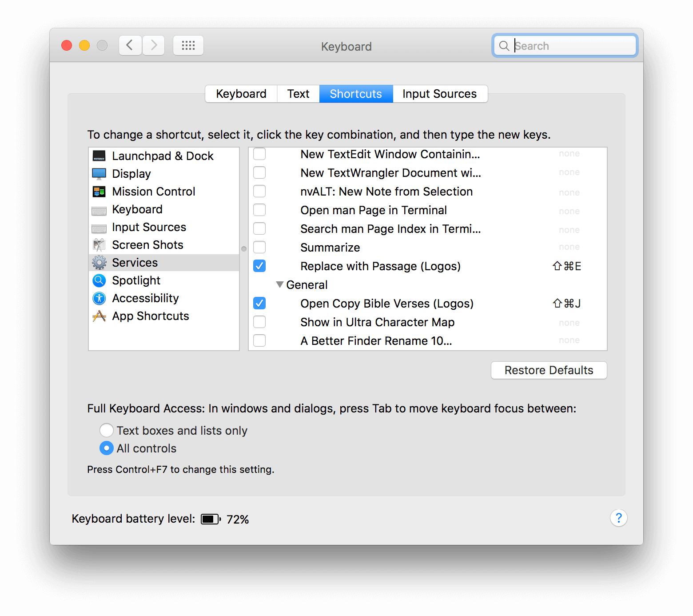Open App Shortcuts via its icon

[x=99, y=316]
